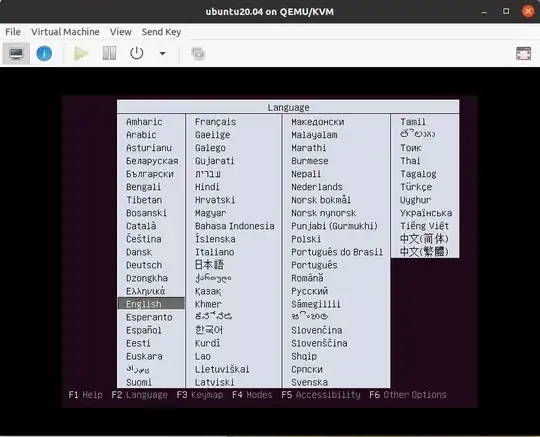Open the Virtual Machine menu
This screenshot has width=540, height=437.
(65, 32)
